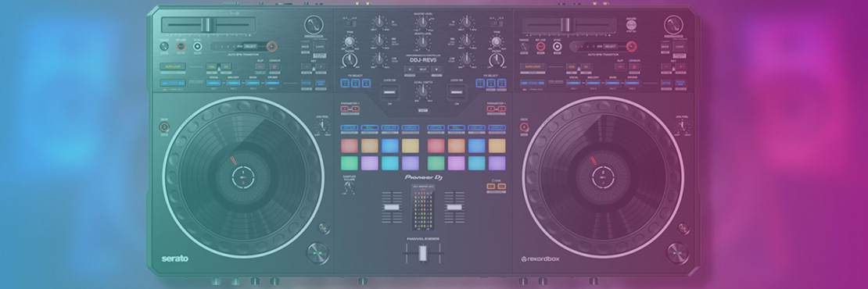Click the right deck play/pause button
The height and width of the screenshot is (289, 868).
tap(677, 253)
